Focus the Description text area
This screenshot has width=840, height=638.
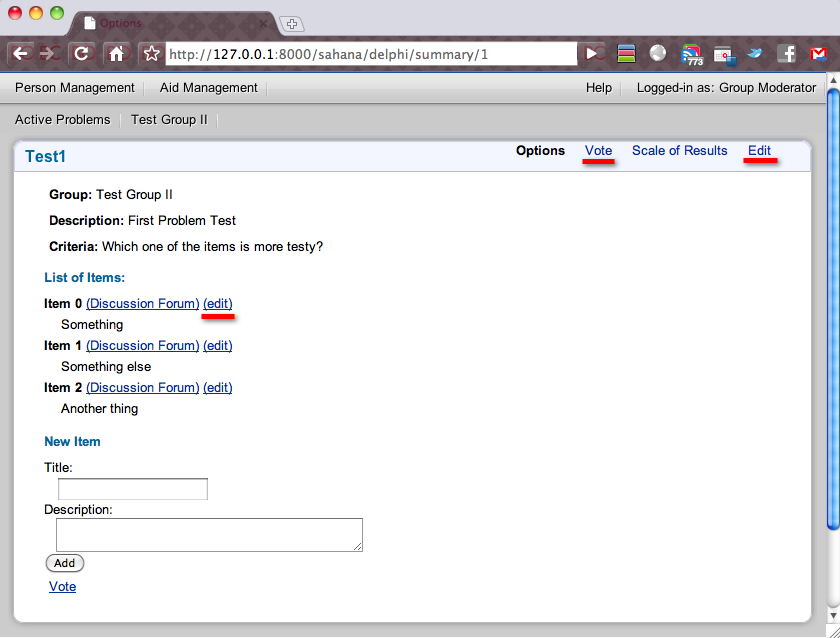[x=209, y=534]
